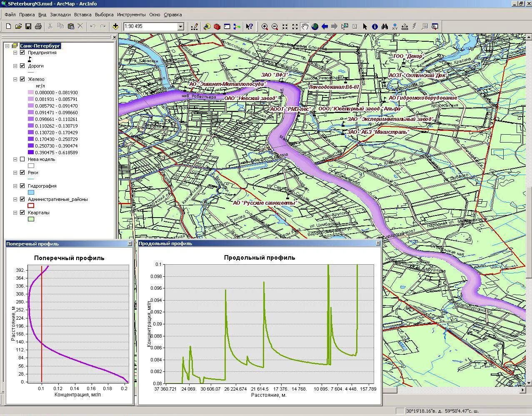
Task: Open the Справка menu
Action: coord(173,15)
